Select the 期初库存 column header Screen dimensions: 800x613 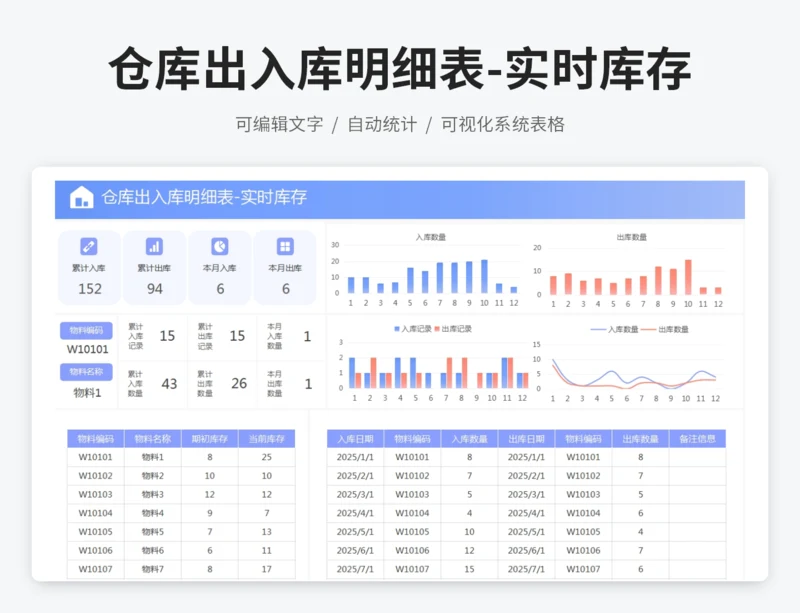click(x=210, y=439)
